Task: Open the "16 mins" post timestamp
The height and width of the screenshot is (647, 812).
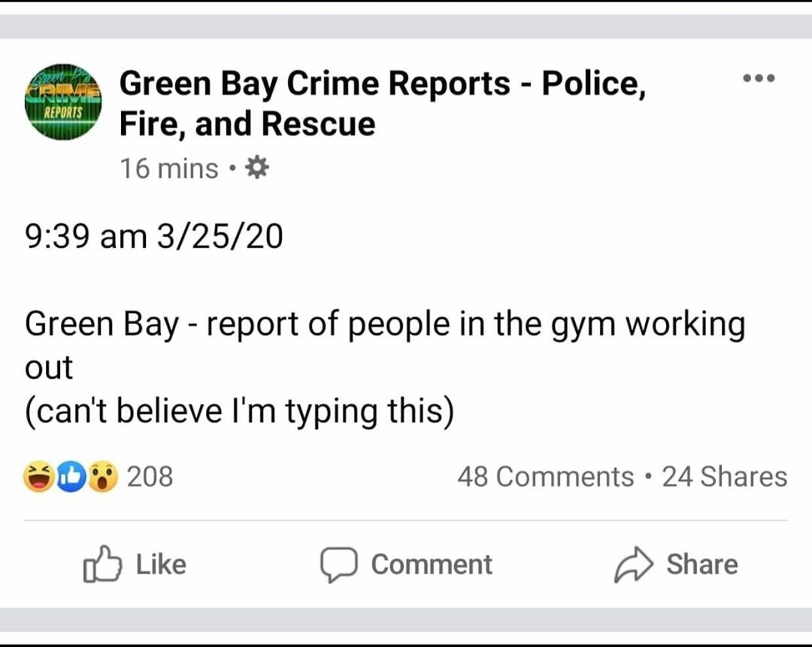Action: pos(169,169)
